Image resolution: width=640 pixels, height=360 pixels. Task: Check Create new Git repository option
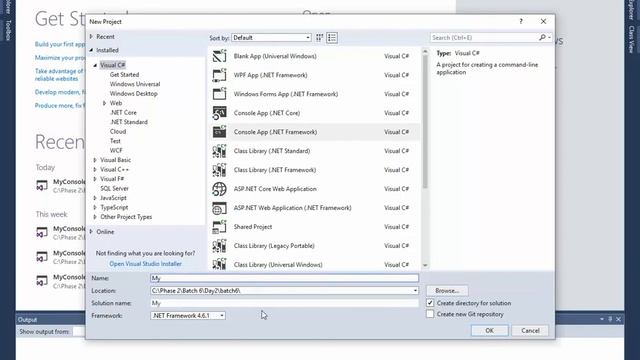click(430, 314)
